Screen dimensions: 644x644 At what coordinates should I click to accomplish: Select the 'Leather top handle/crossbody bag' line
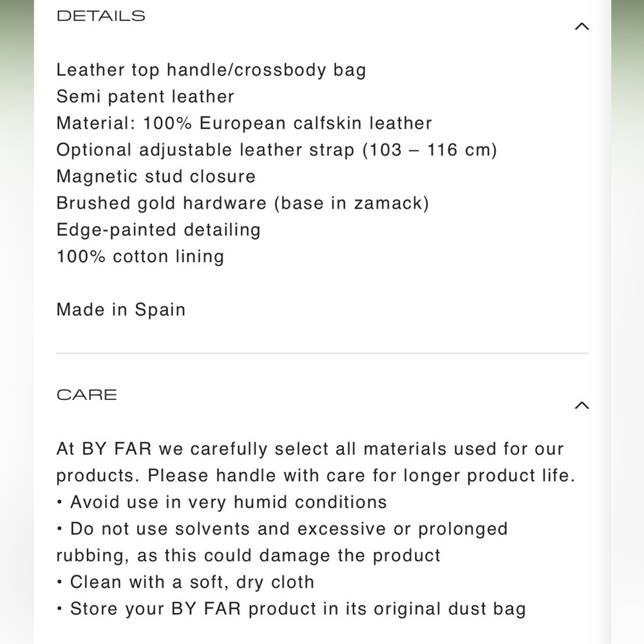point(211,70)
